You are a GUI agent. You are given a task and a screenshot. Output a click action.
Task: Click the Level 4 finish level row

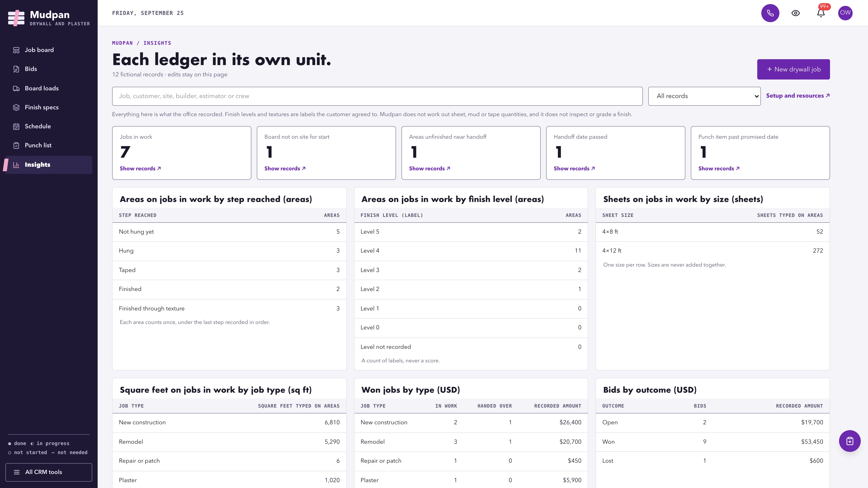tap(471, 251)
